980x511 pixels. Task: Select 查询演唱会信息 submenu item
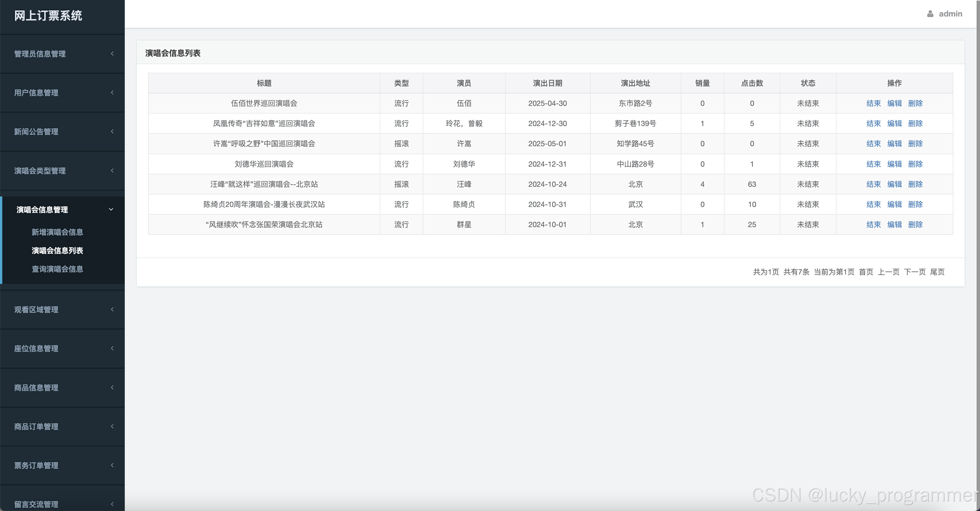click(x=57, y=269)
